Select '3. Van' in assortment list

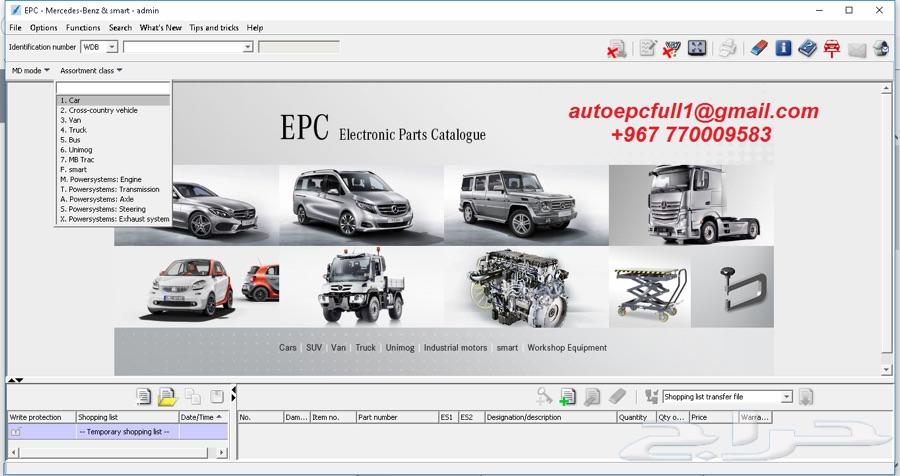[x=113, y=120]
